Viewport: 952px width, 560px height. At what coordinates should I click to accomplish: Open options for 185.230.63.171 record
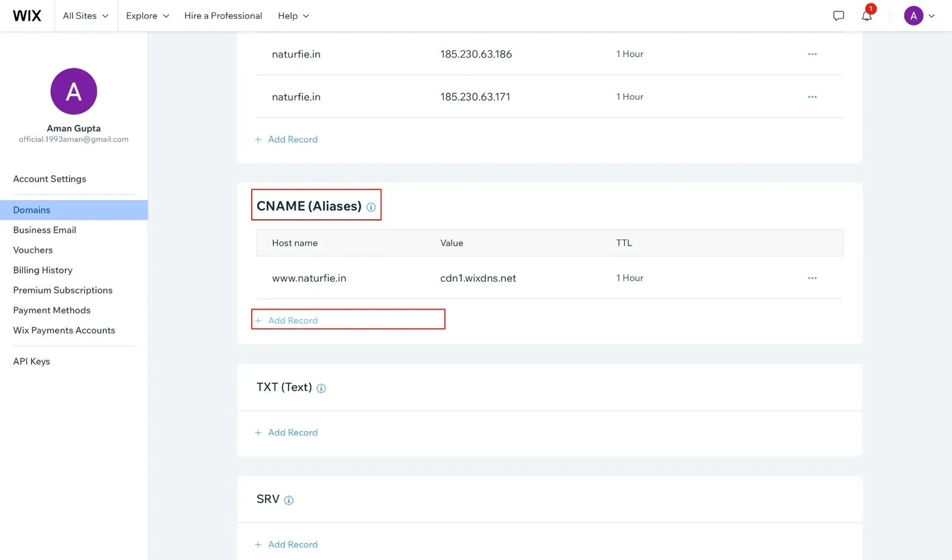[x=812, y=97]
